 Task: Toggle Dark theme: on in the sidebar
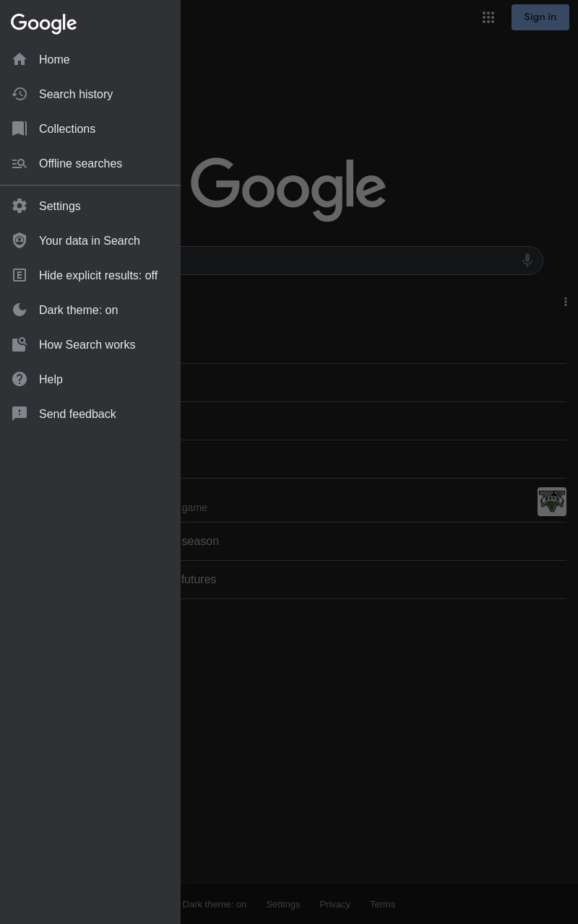pyautogui.click(x=90, y=310)
